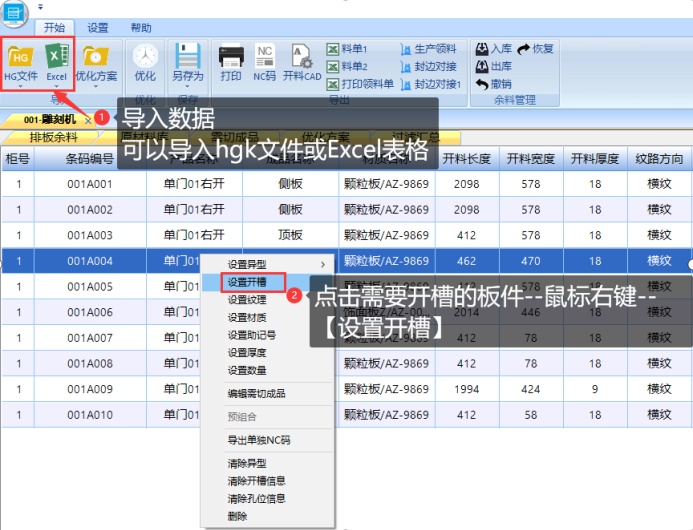
Task: Sort by 纹路方向 column header
Action: (x=659, y=159)
